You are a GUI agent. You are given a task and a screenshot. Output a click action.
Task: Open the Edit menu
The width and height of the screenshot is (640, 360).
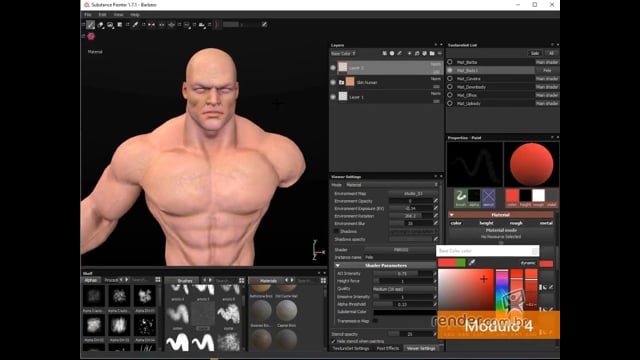coord(102,15)
